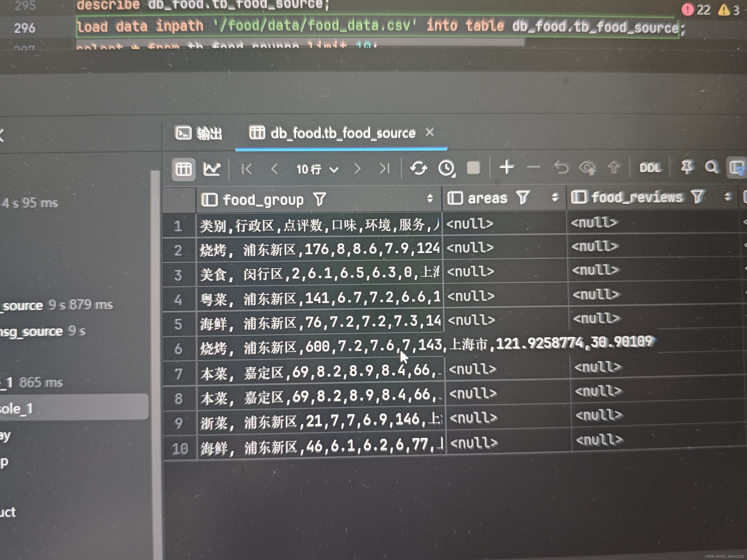Open filter on food_group column

tap(320, 199)
